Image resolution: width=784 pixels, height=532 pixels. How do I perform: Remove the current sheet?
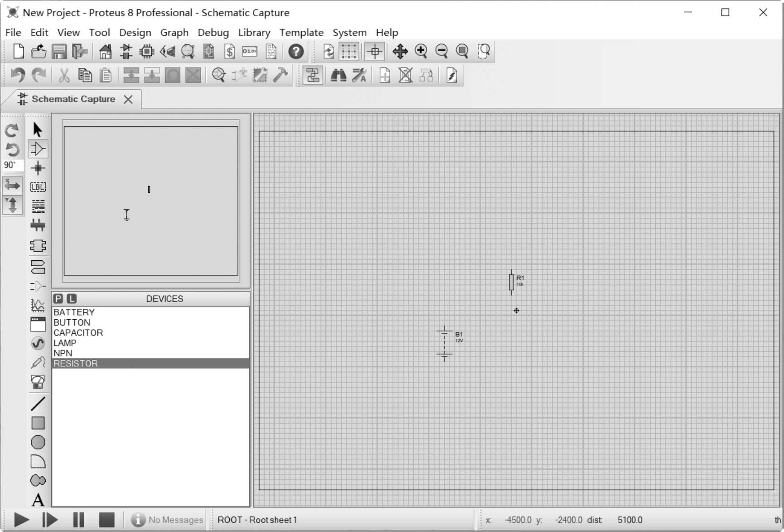pyautogui.click(x=406, y=75)
